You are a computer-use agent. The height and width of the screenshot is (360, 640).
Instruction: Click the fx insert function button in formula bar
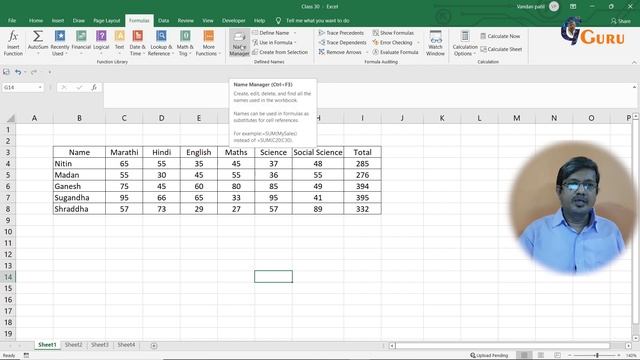pyautogui.click(x=94, y=87)
